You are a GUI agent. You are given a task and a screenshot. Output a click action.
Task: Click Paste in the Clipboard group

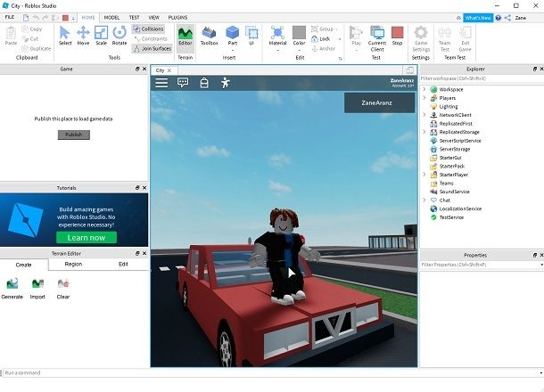[x=11, y=36]
